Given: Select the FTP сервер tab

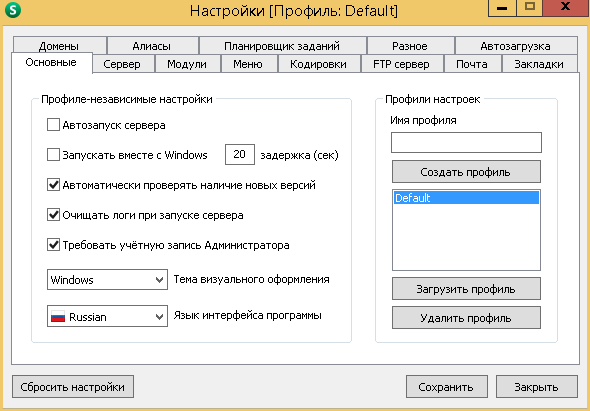Looking at the screenshot, I should tap(401, 64).
